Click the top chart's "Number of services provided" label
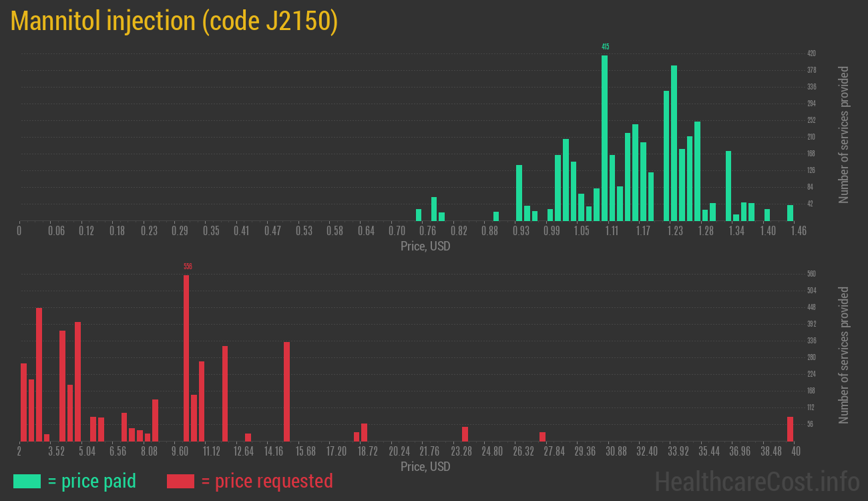The width and height of the screenshot is (868, 501). 844,135
